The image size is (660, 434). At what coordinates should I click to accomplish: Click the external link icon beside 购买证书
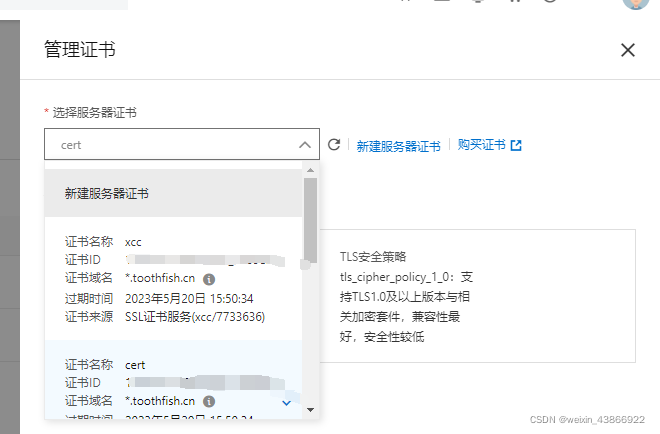tap(516, 145)
